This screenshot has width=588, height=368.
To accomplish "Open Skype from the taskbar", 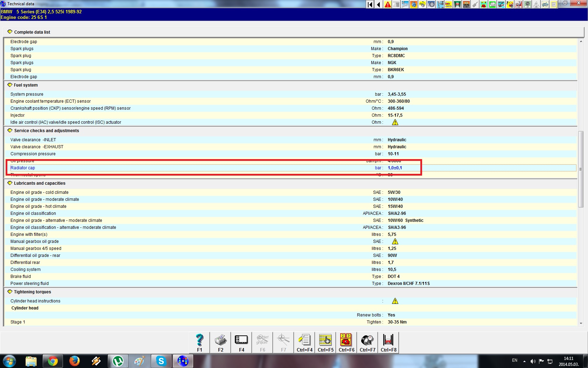I will pyautogui.click(x=161, y=361).
